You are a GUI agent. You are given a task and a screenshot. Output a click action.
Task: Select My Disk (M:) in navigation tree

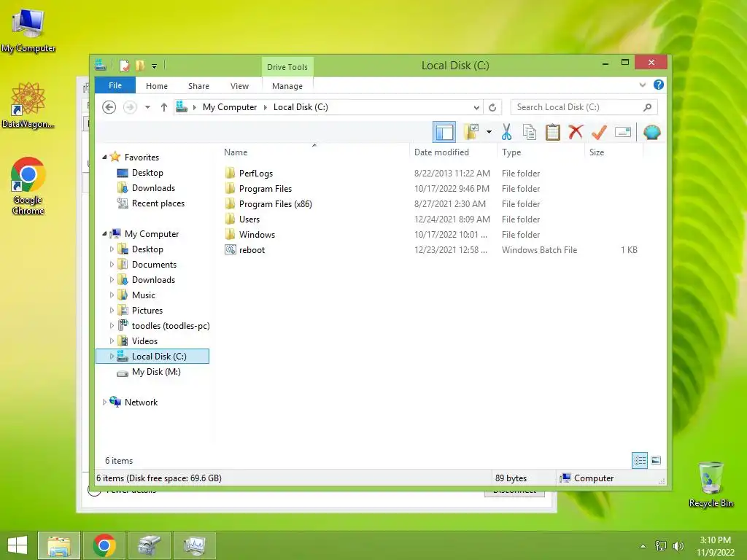156,372
